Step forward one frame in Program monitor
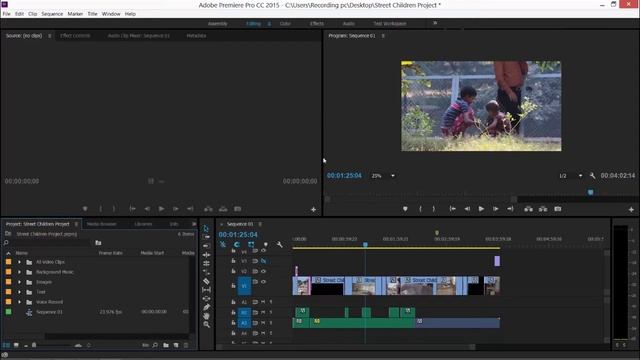This screenshot has width=640, height=360. pyautogui.click(x=496, y=209)
